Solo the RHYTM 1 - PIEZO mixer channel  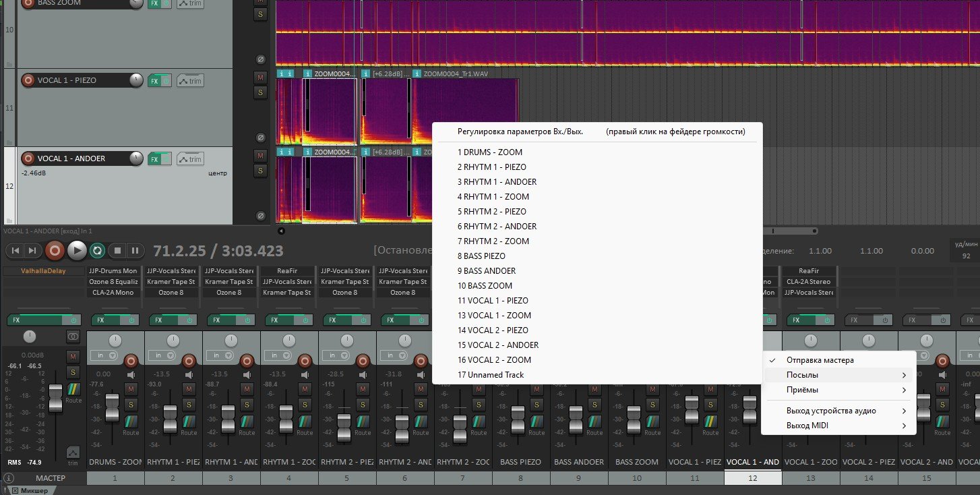pyautogui.click(x=189, y=404)
